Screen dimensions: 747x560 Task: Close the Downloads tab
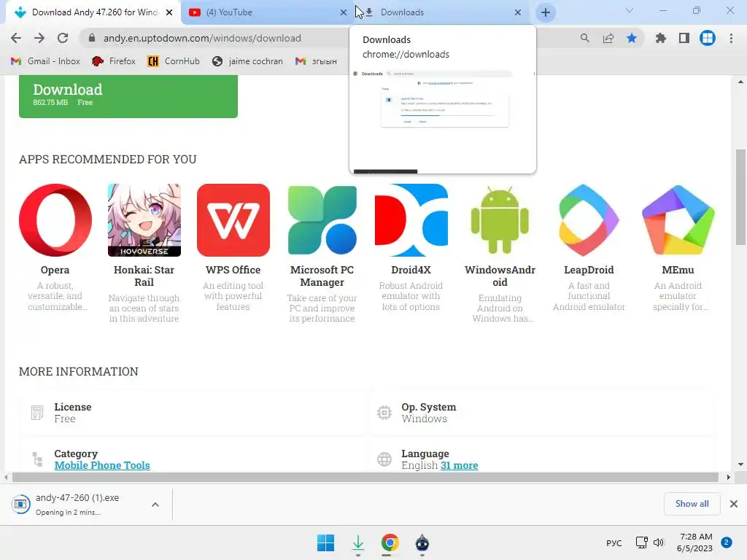click(518, 12)
